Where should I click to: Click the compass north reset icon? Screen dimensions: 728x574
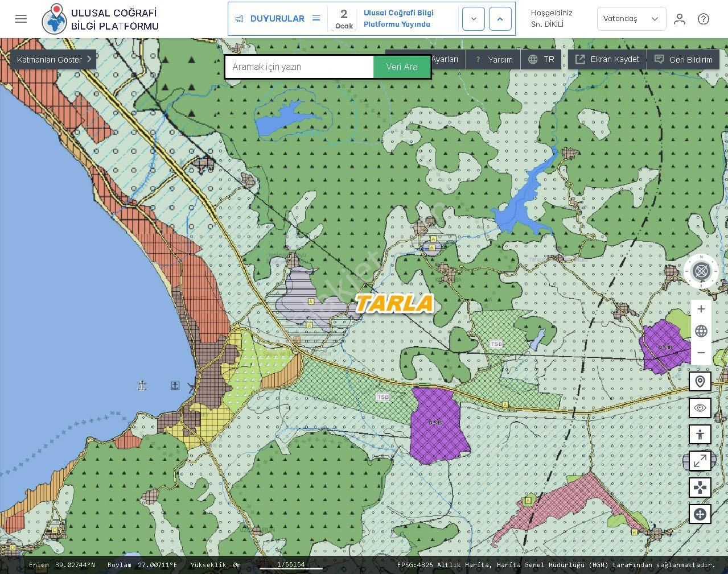(701, 271)
